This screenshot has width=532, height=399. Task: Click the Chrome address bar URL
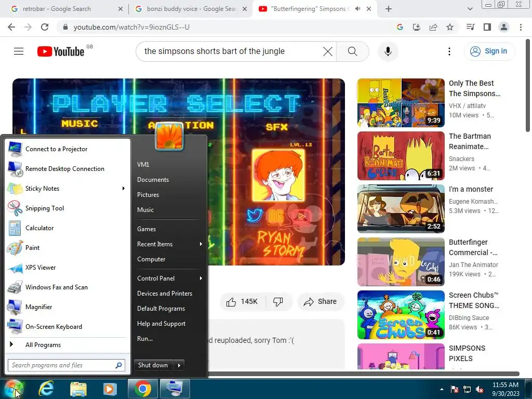pos(131,27)
